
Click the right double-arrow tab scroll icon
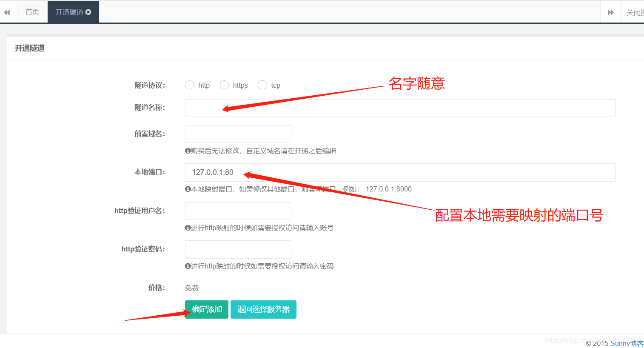[x=611, y=12]
